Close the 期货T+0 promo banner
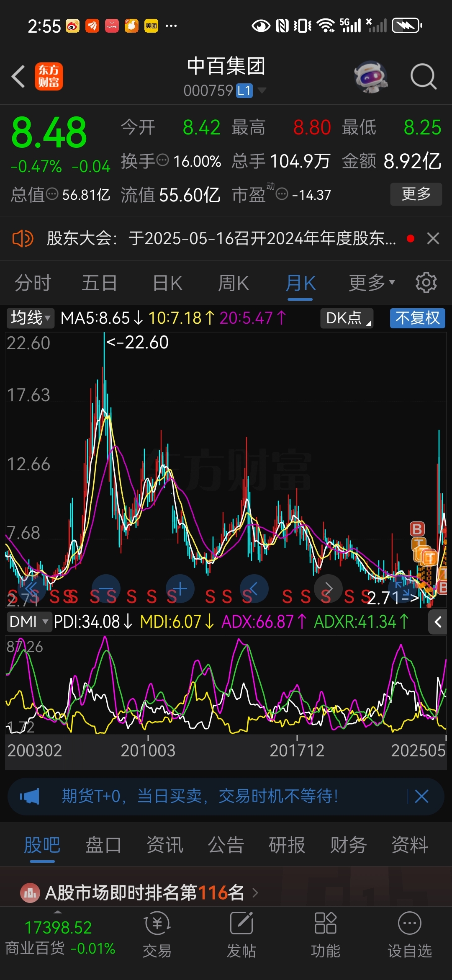This screenshot has height=980, width=452. click(x=421, y=796)
